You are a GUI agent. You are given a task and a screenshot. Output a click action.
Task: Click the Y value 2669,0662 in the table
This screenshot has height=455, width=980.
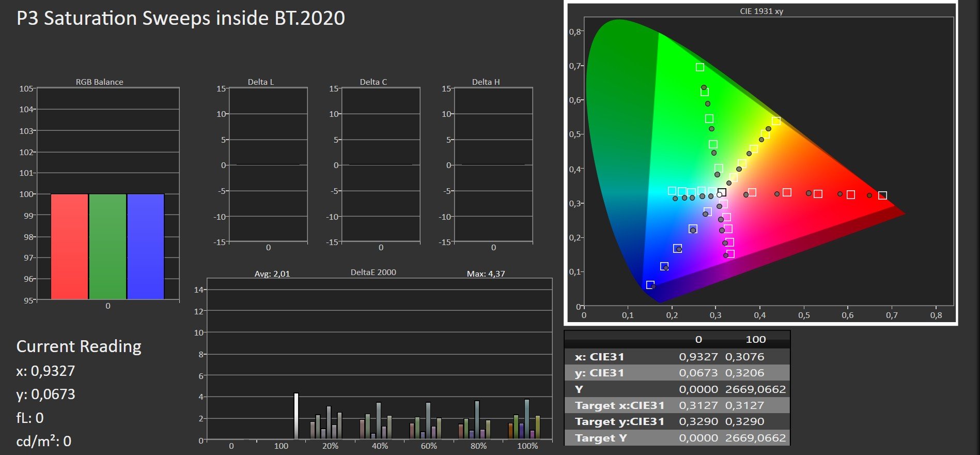click(x=755, y=389)
